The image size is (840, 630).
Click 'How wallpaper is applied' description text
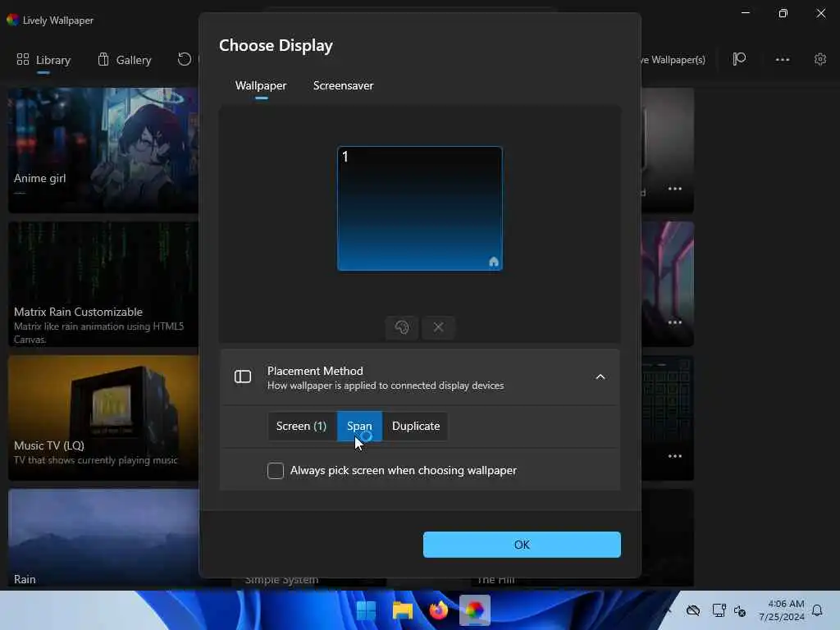(386, 386)
